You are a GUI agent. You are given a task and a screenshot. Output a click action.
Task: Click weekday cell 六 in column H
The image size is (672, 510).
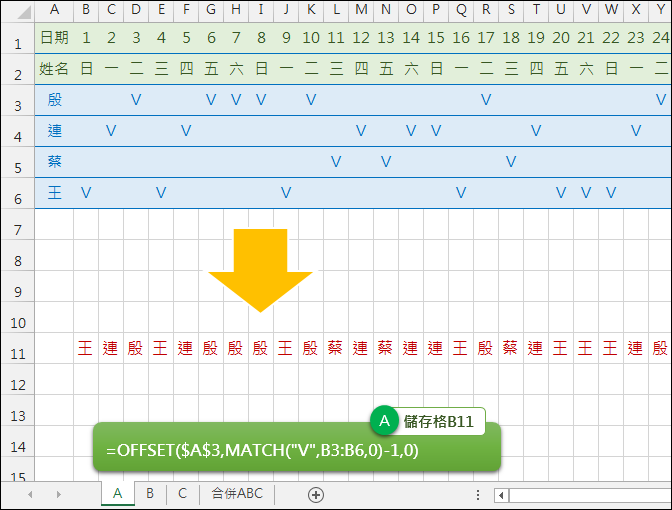click(x=236, y=69)
